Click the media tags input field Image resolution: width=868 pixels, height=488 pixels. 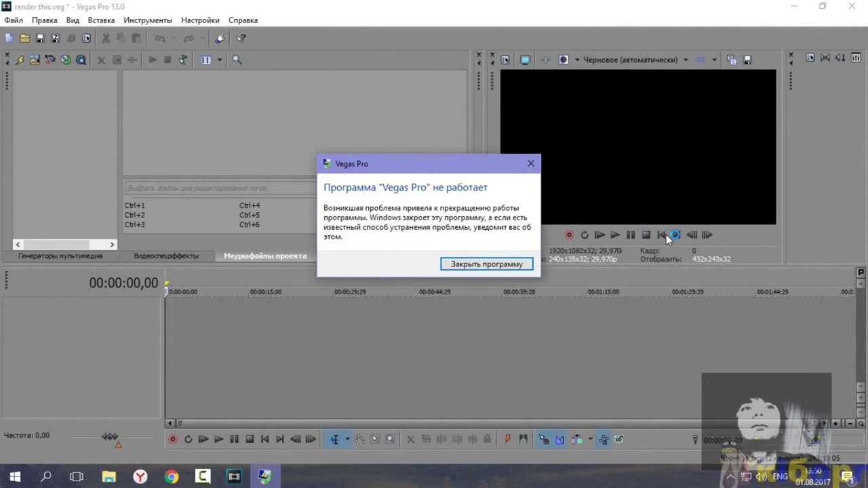(x=220, y=188)
